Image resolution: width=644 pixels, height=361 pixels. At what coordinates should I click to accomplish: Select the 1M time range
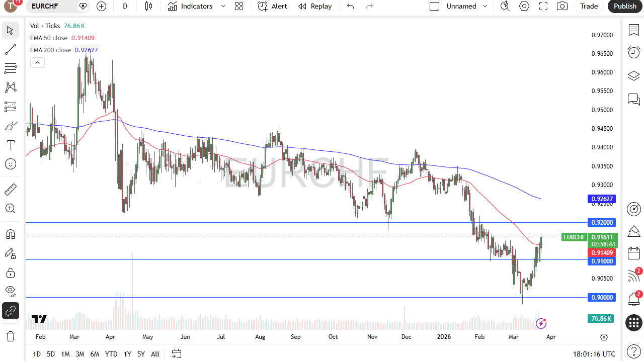click(65, 354)
